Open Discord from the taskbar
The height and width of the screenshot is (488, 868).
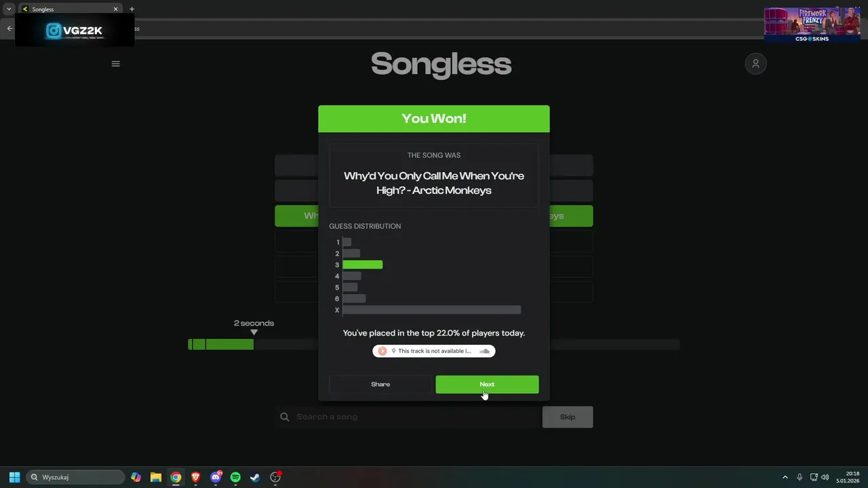click(x=216, y=477)
